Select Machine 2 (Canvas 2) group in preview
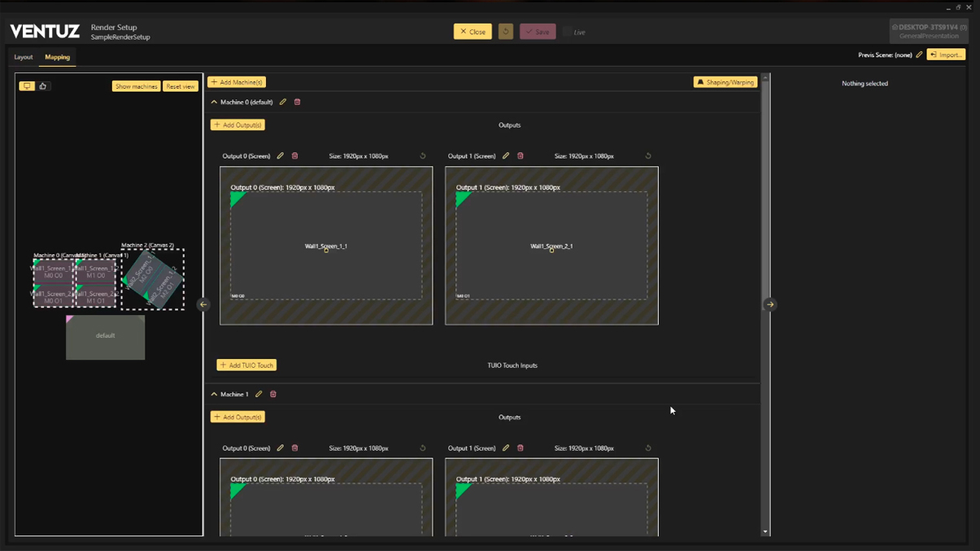 click(153, 279)
